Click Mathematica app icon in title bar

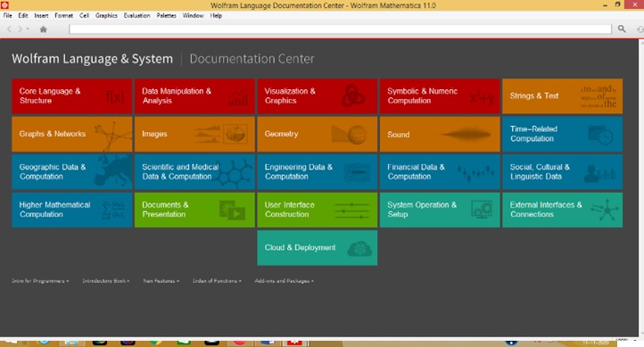pyautogui.click(x=4, y=5)
